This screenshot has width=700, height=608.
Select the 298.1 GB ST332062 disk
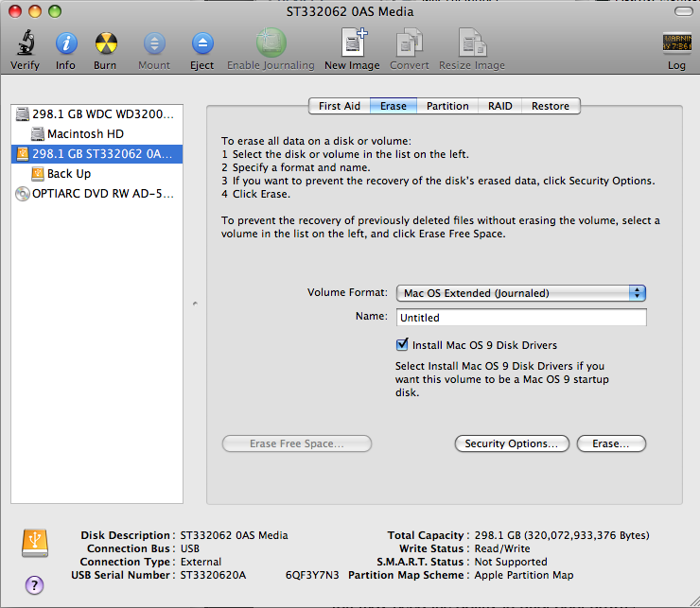[96, 154]
